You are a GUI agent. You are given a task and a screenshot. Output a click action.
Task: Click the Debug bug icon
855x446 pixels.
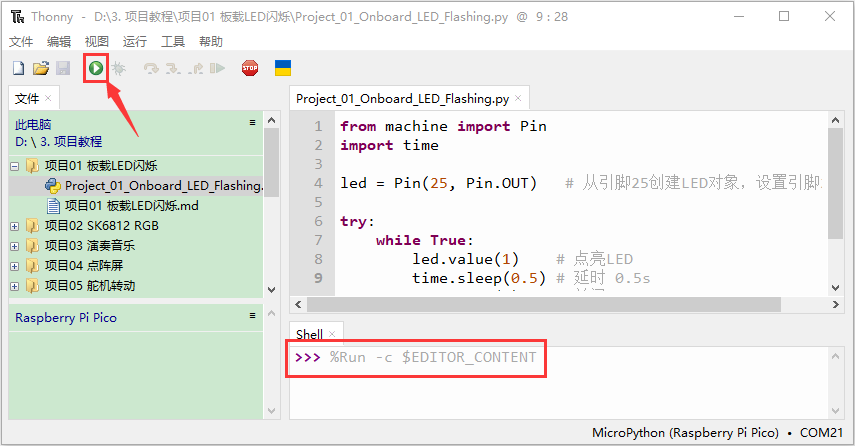[118, 68]
